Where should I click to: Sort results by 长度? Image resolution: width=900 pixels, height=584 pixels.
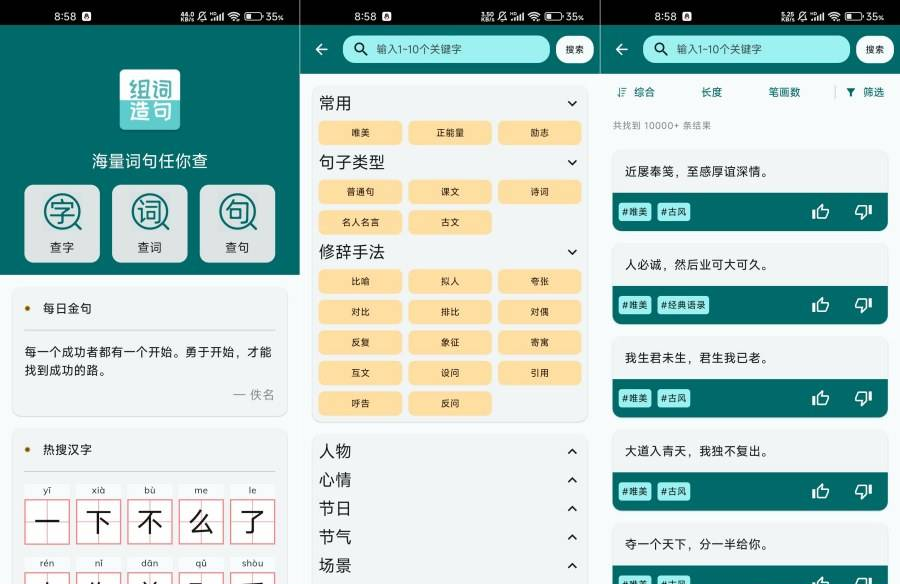[711, 92]
